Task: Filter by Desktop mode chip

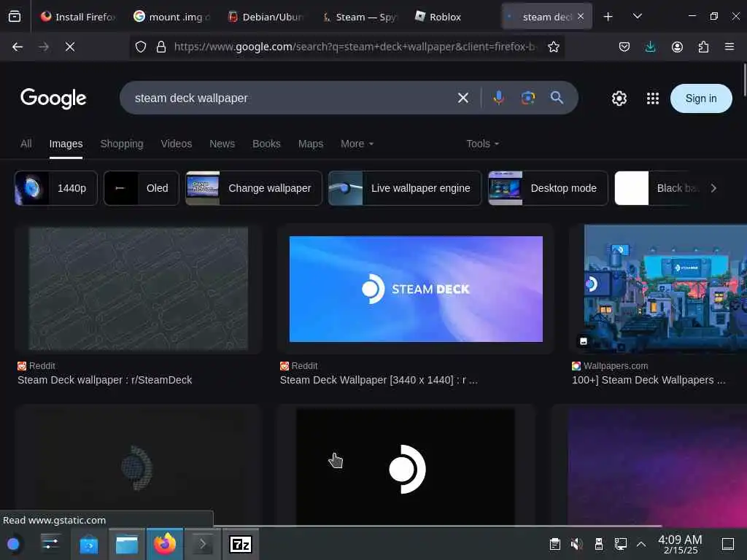Action: click(x=548, y=188)
